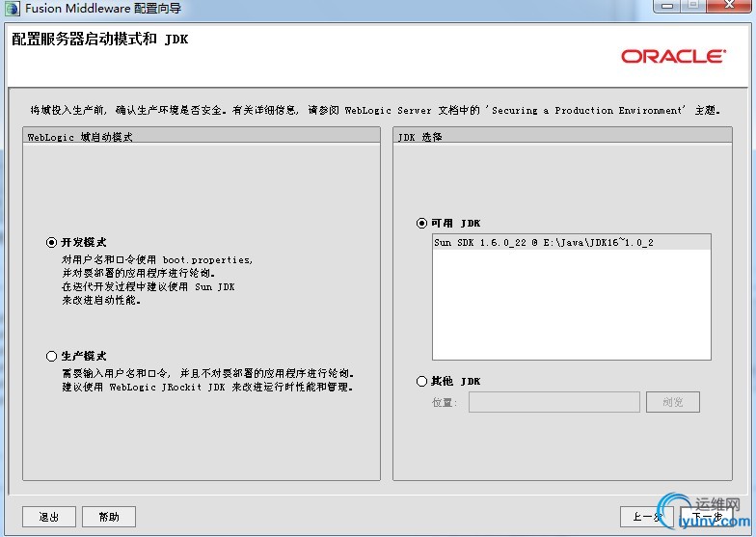The height and width of the screenshot is (537, 756).
Task: Click the boot.properties description line
Action: (x=157, y=260)
